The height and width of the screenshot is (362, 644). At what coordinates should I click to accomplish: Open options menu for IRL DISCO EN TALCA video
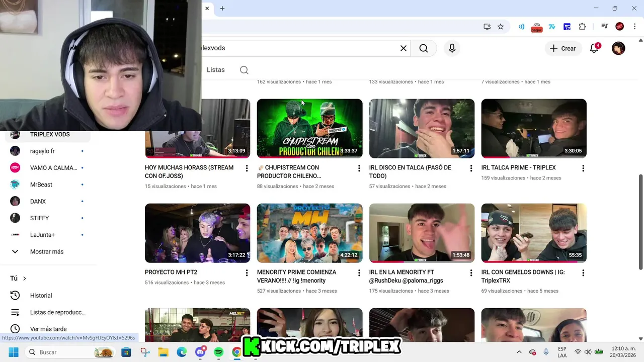click(x=471, y=168)
